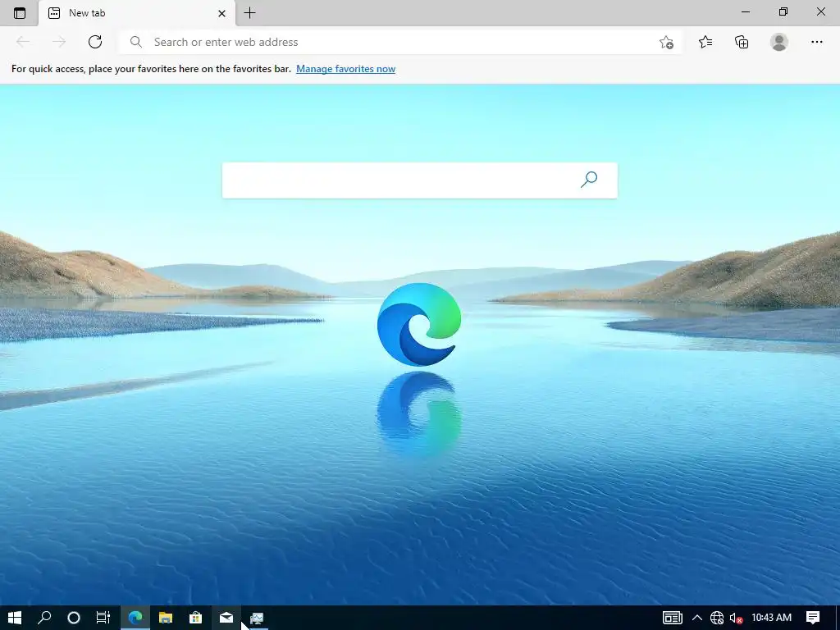Go forward with the forward arrow
Screen dimensions: 840x630
(x=59, y=42)
